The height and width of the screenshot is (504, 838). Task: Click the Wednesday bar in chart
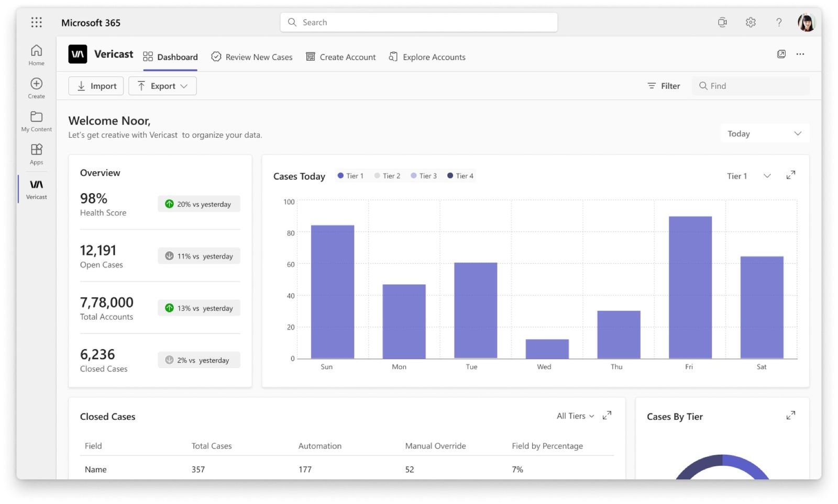(x=547, y=349)
